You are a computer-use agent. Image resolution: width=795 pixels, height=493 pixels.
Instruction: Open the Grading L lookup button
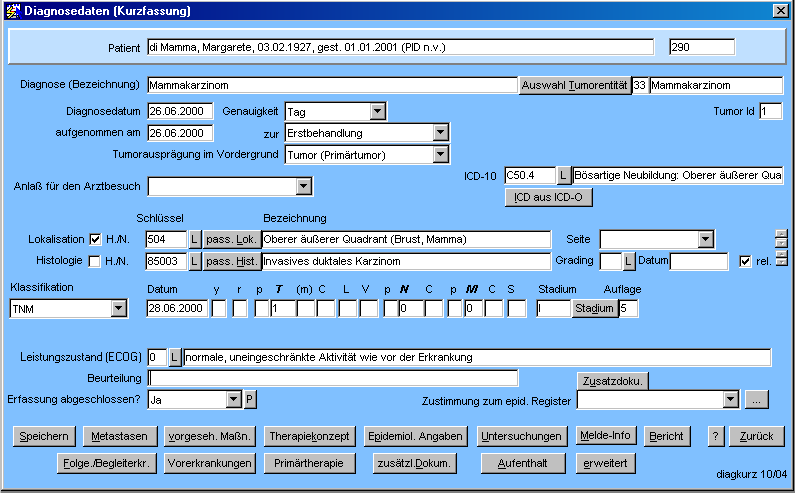pos(629,261)
